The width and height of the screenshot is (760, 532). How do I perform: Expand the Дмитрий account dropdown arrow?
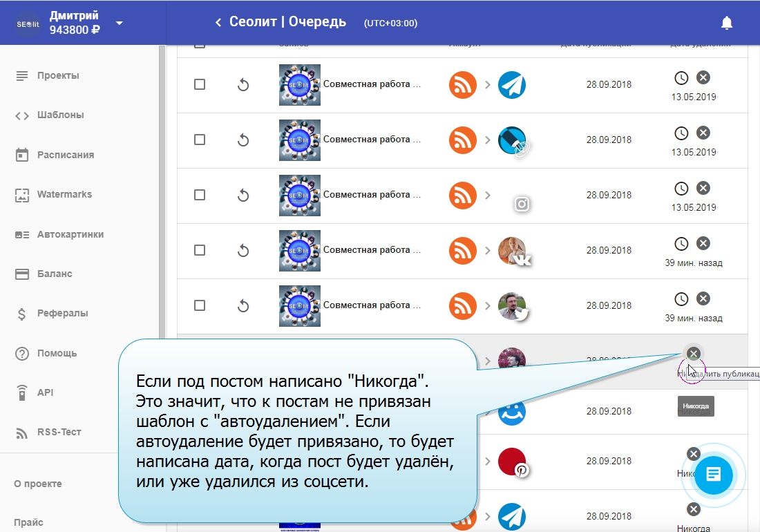pos(120,23)
